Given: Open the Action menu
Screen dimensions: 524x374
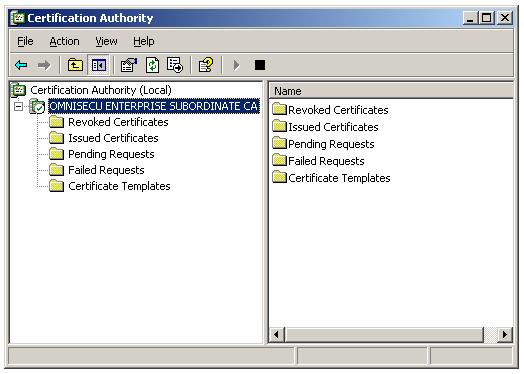Looking at the screenshot, I should coord(64,41).
